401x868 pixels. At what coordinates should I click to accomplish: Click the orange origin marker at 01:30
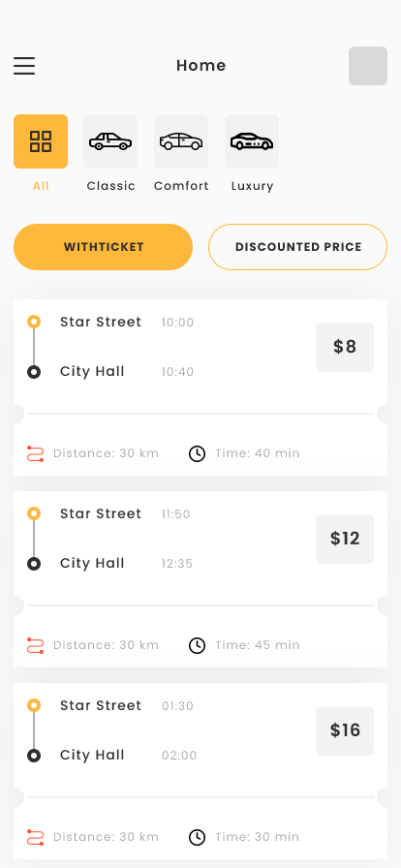tap(34, 705)
